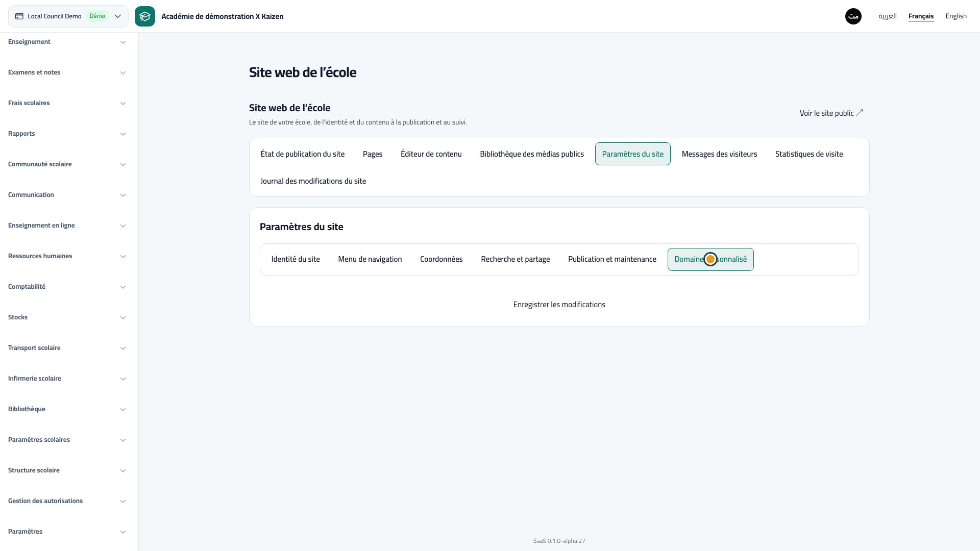
Task: Click Enregistrer les modifications button
Action: coord(559,305)
